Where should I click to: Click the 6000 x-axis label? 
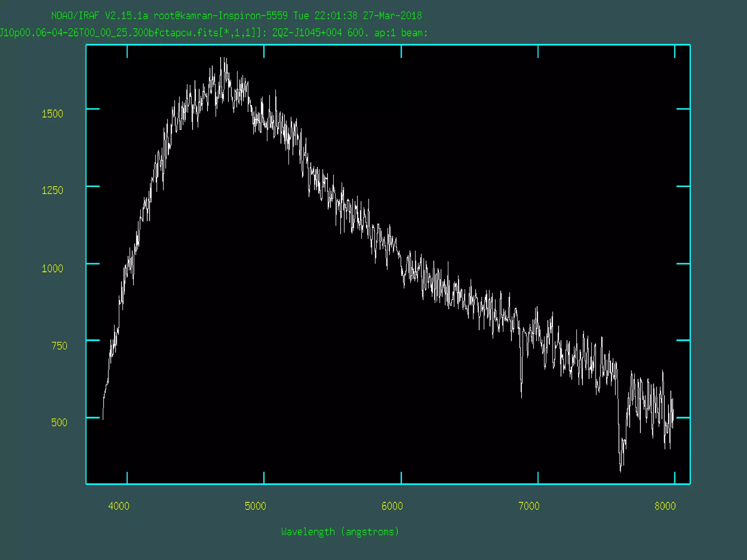point(392,506)
